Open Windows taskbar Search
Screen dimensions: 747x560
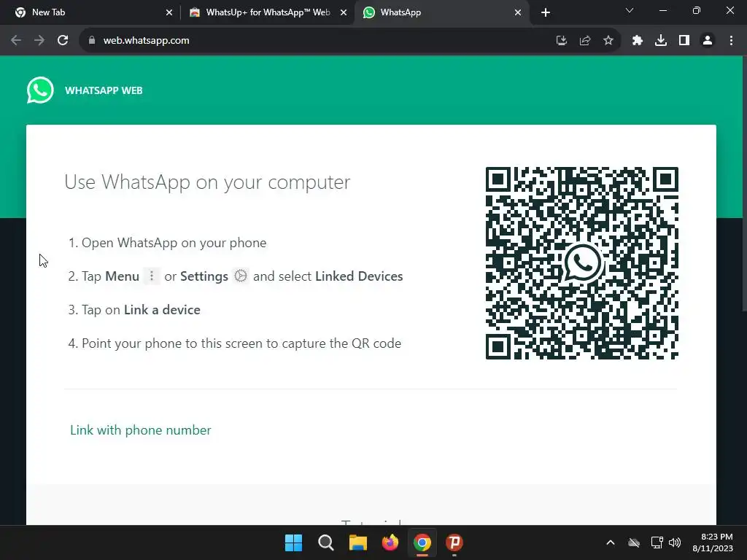[x=326, y=542]
